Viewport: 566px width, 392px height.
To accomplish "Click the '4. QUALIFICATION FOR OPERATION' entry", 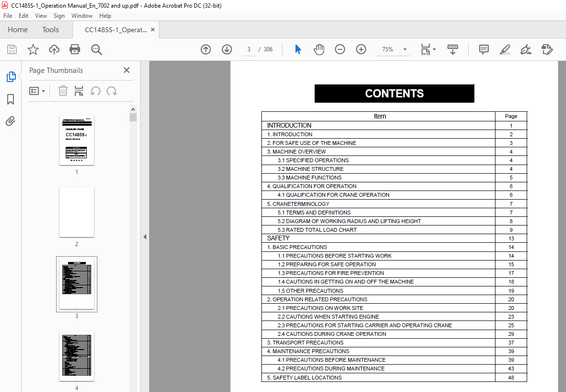I will (311, 186).
